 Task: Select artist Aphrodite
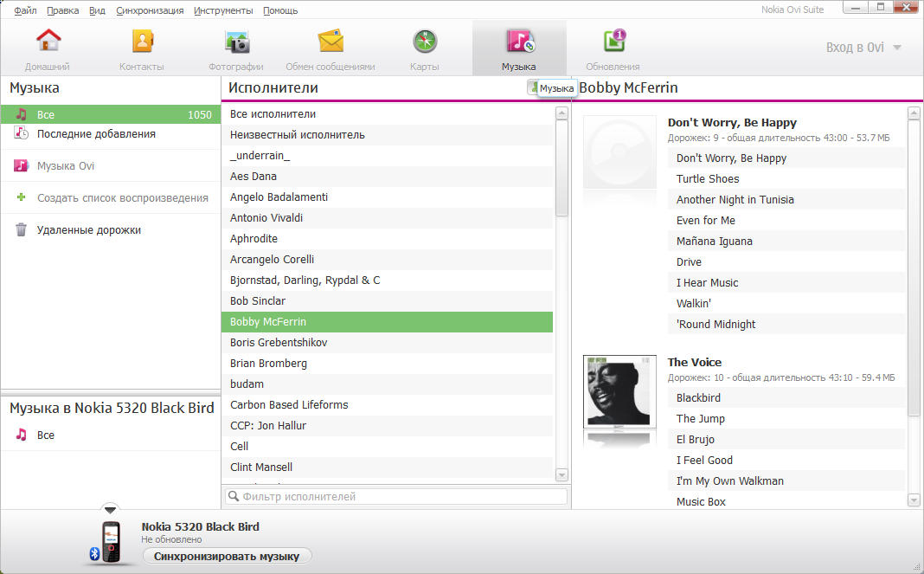[387, 238]
